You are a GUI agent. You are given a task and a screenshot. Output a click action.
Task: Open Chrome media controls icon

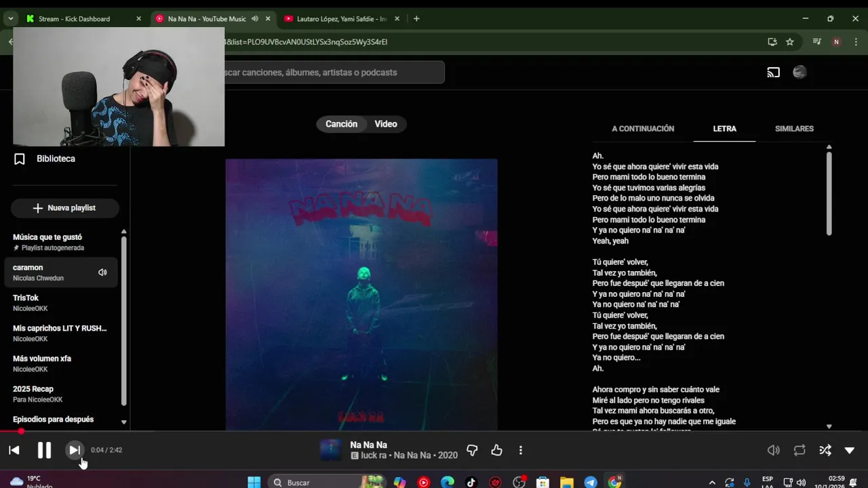click(817, 42)
